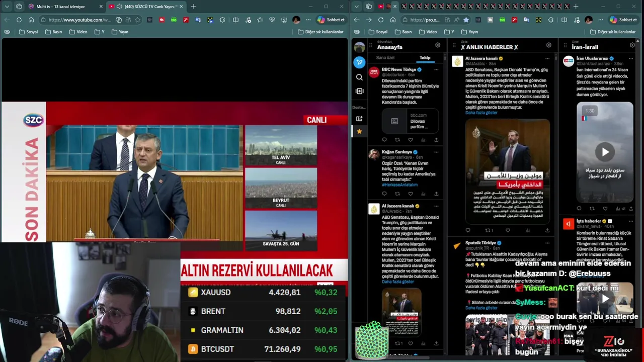Reload the YouTube page in left browser

click(x=19, y=20)
